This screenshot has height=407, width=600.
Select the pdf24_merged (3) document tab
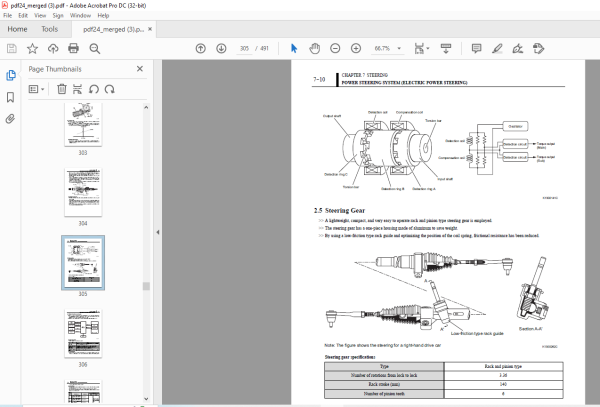click(x=113, y=29)
